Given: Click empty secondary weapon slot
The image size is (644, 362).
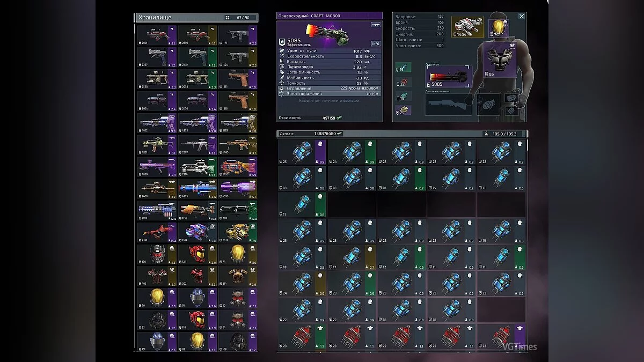Looking at the screenshot, I should (448, 105).
